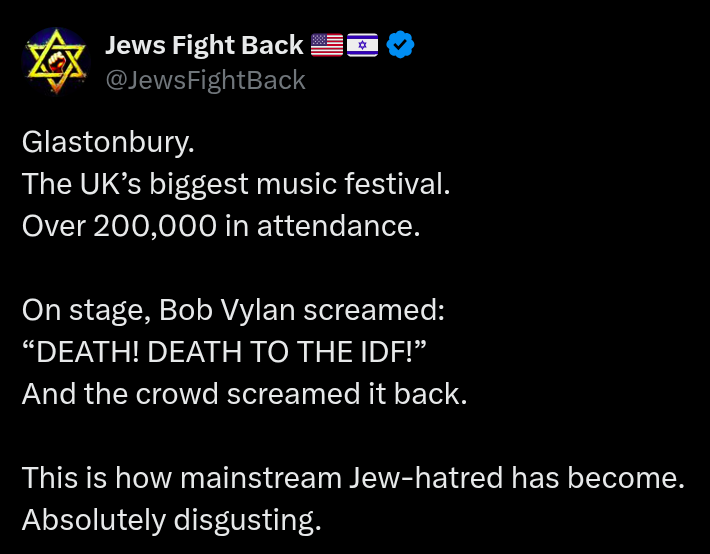Click the blue verified checkmark badge

pos(401,45)
